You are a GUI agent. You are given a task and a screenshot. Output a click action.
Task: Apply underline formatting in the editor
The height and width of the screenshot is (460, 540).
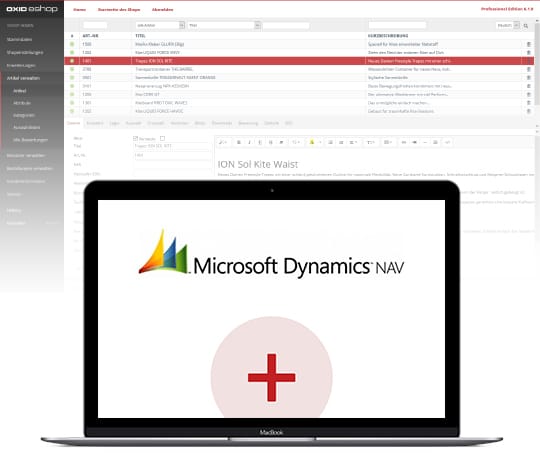click(x=260, y=142)
